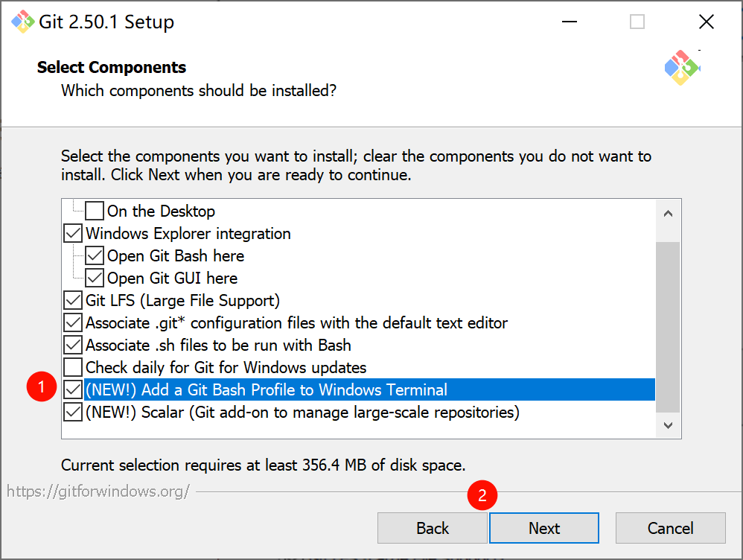Click the Git logo in the header
This screenshot has height=560, width=743.
[x=682, y=67]
